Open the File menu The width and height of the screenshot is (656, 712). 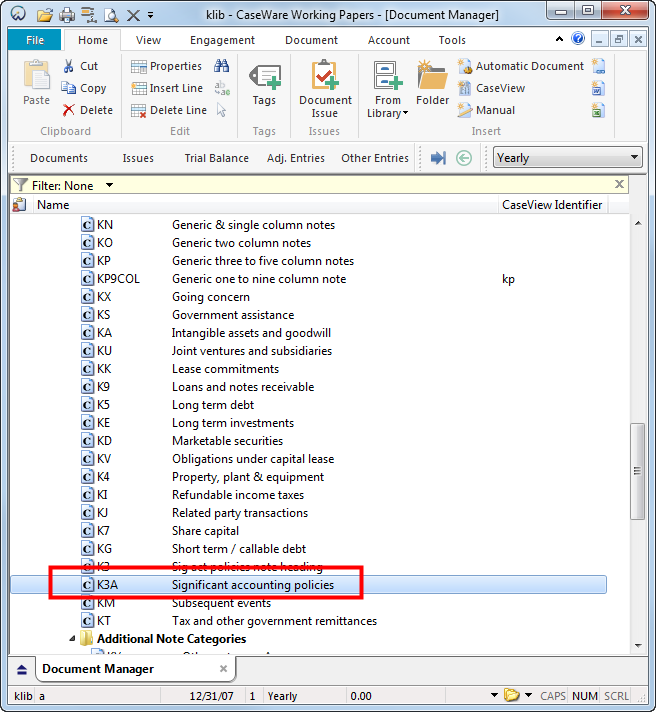pos(35,40)
